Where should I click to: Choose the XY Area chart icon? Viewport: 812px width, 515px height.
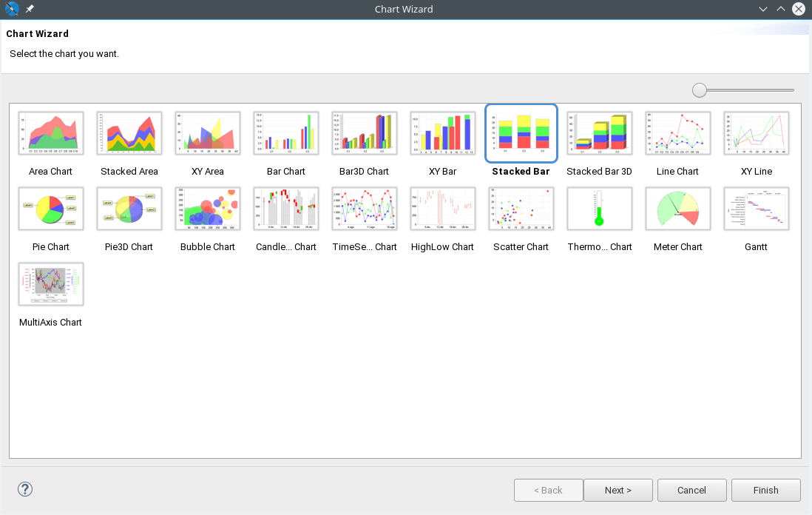point(208,133)
